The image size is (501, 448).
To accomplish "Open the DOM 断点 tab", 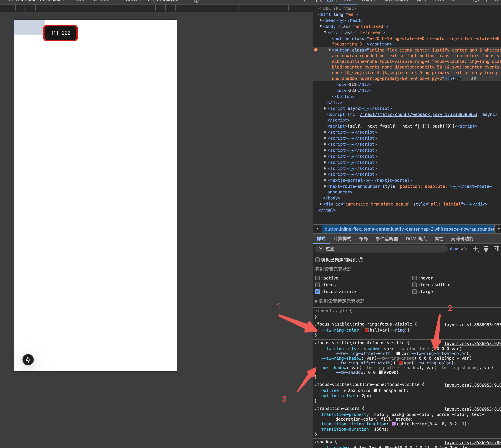I will tap(416, 239).
